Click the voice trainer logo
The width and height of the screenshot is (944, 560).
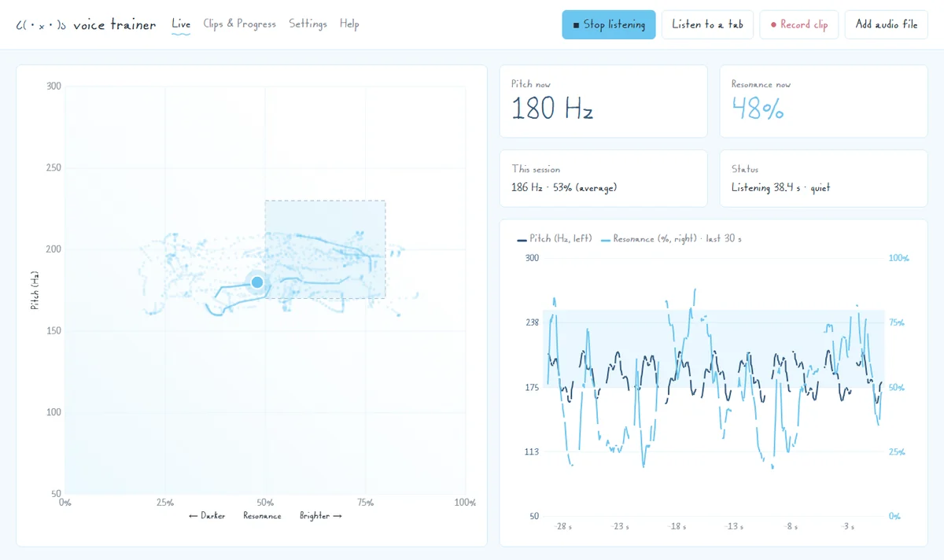click(x=86, y=24)
